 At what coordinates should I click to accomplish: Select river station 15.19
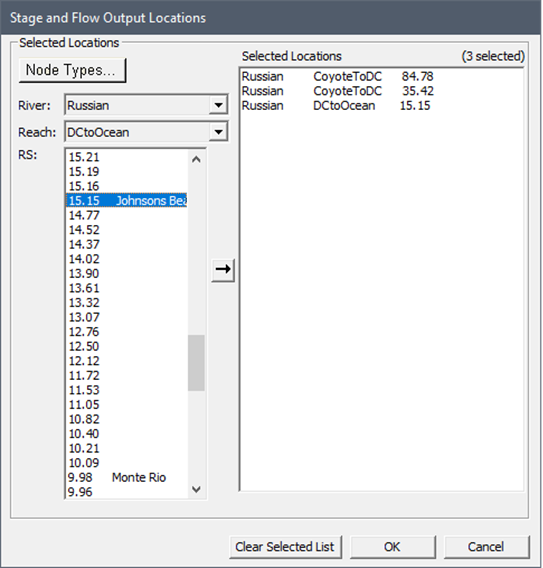tap(127, 172)
